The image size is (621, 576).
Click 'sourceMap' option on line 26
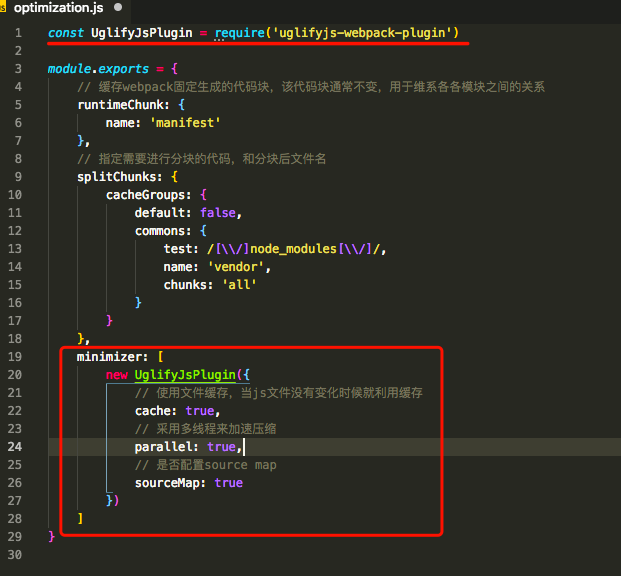pos(167,483)
